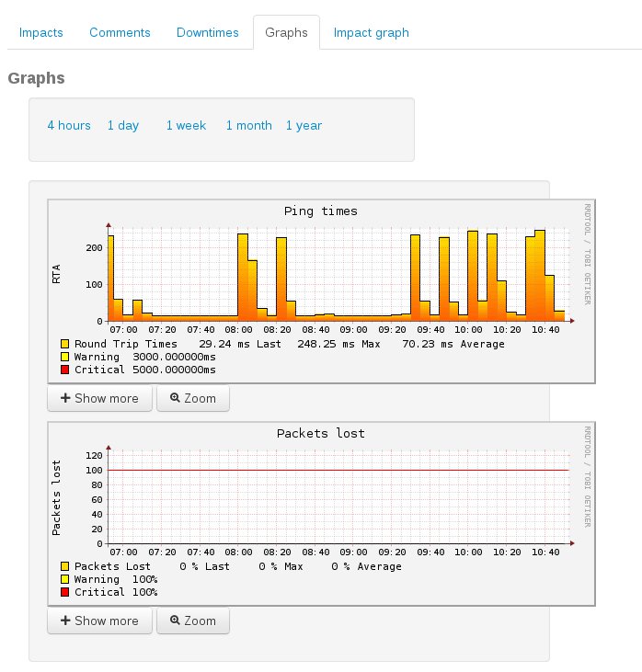Viewport: 642px width, 672px height.
Task: Click the magnifier icon on Ping times Zoom
Action: click(x=175, y=398)
